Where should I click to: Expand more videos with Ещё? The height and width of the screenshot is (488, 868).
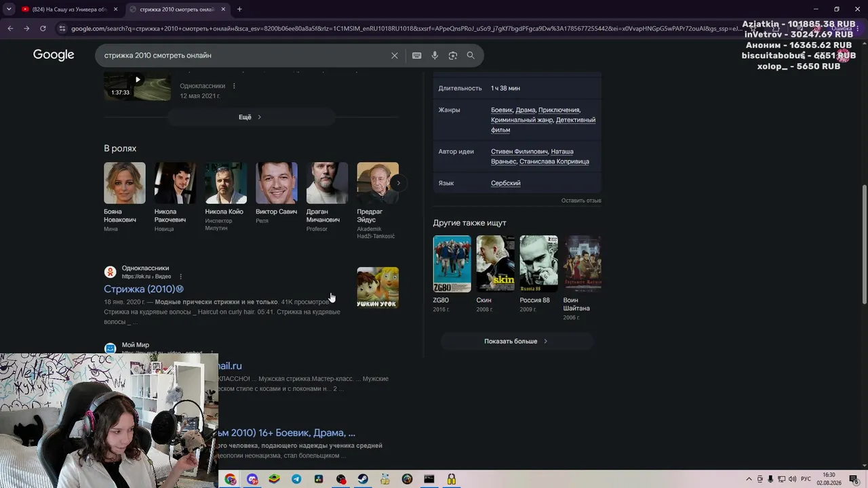point(251,117)
